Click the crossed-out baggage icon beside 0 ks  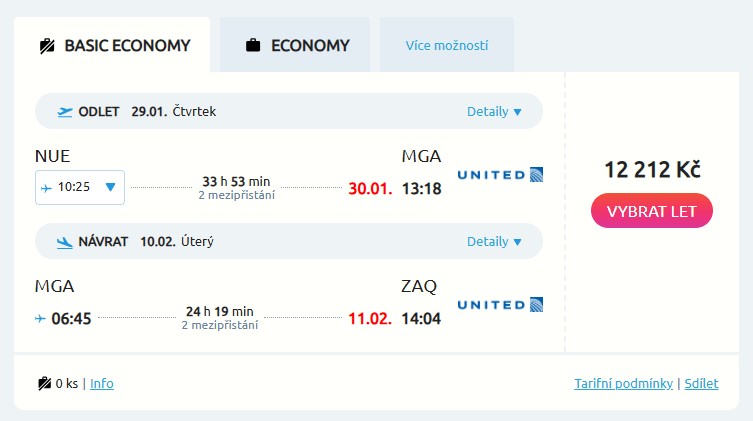point(44,383)
